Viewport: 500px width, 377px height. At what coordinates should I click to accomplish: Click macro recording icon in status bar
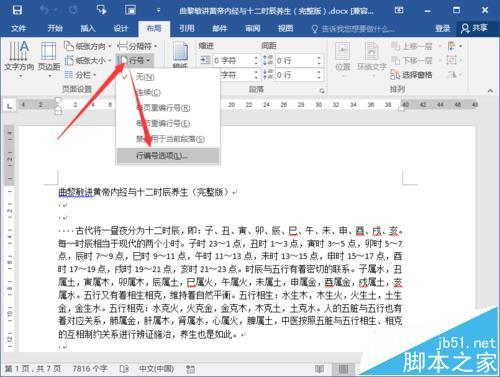click(x=190, y=369)
